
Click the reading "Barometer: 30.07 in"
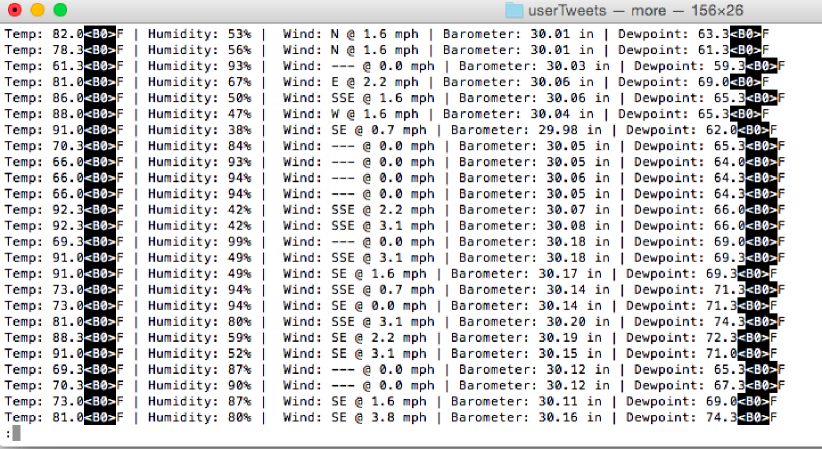534,210
